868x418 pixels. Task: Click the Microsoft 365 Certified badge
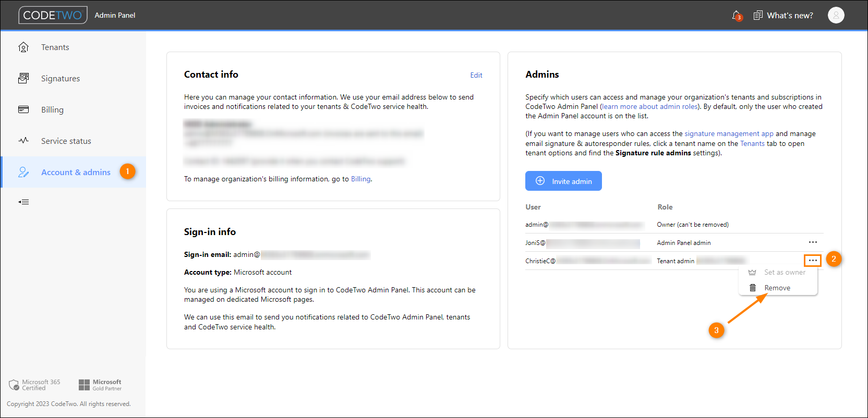click(x=34, y=385)
